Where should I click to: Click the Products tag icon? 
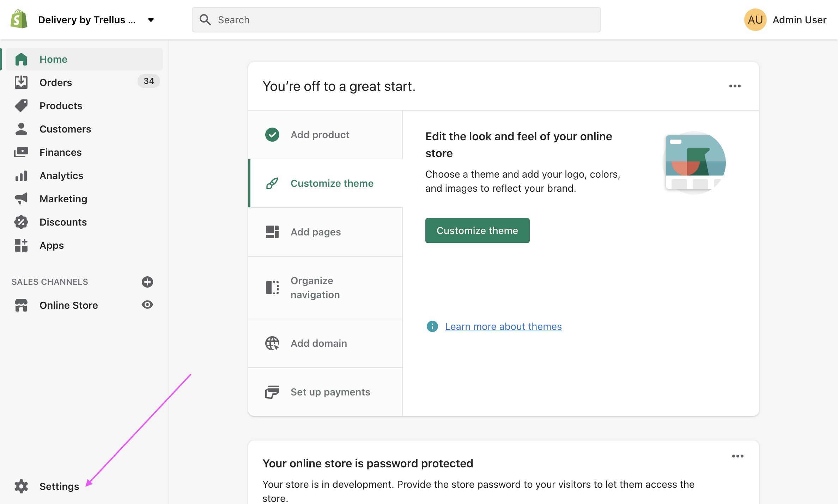click(x=21, y=105)
